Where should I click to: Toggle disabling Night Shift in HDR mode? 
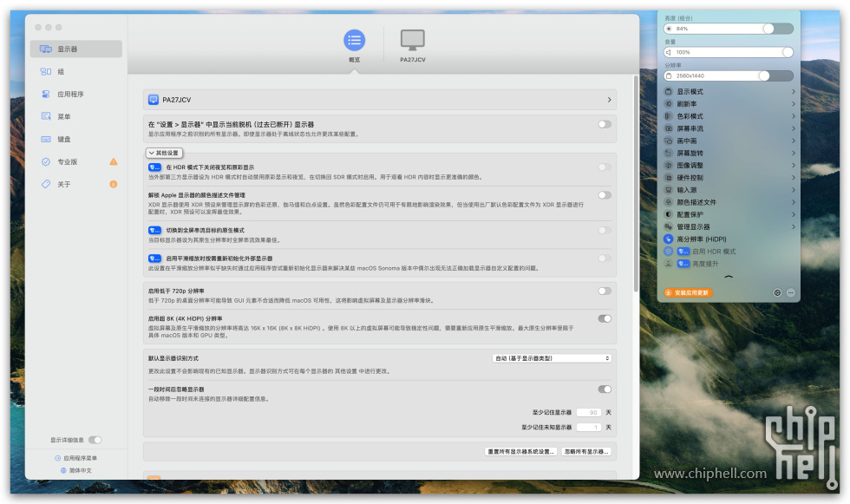click(x=605, y=167)
